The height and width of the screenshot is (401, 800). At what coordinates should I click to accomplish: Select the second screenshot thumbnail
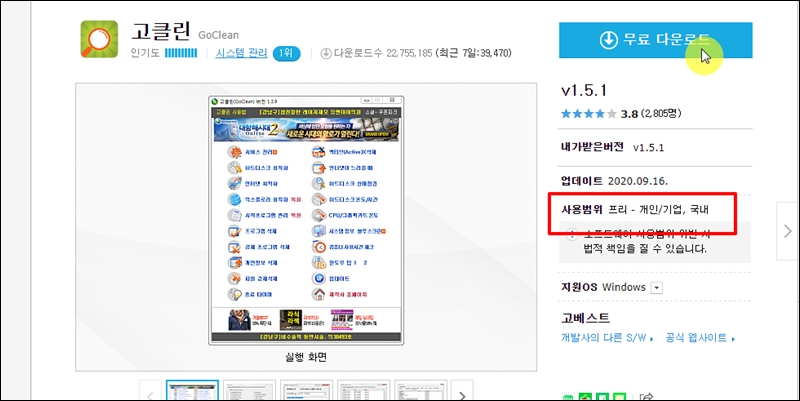(249, 391)
